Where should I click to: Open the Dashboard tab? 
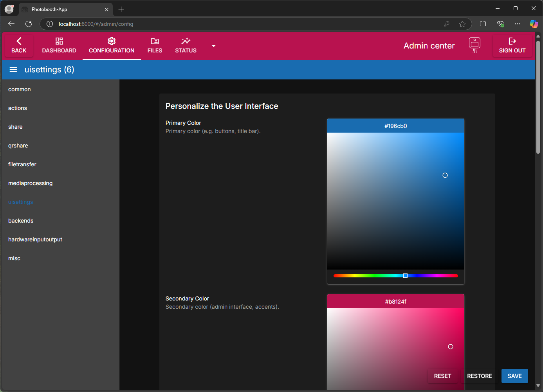point(59,46)
